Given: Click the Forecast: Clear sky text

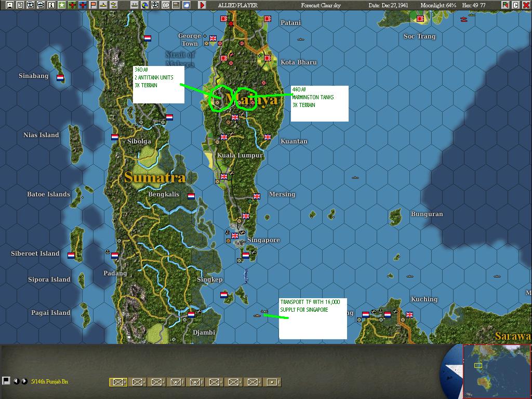Looking at the screenshot, I should coord(321,5).
